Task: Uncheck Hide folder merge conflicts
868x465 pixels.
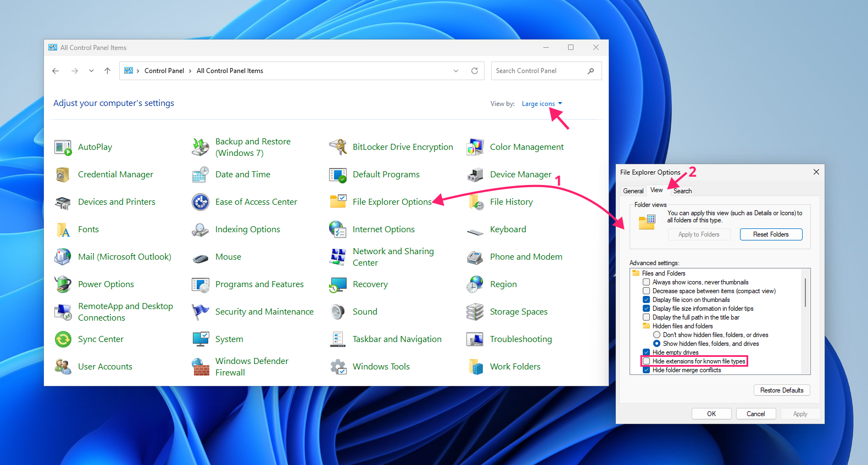Action: pos(647,370)
